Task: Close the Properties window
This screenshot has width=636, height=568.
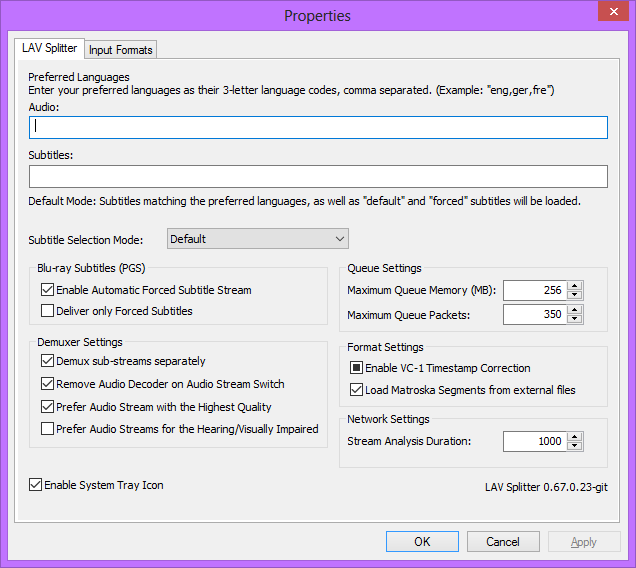Action: point(614,11)
